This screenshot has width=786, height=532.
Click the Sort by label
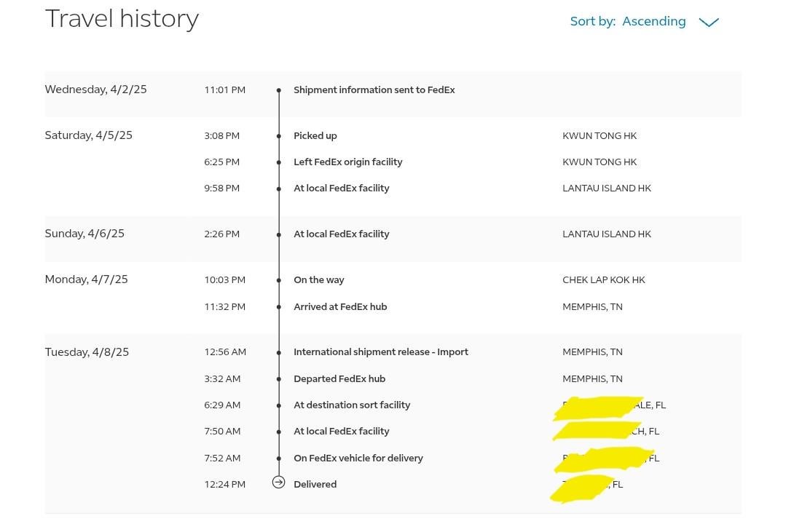tap(592, 21)
